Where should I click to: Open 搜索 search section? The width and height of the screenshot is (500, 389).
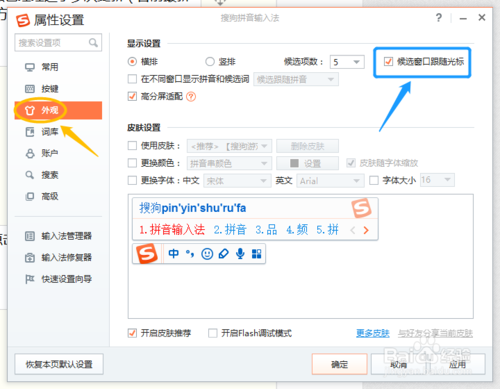pos(58,175)
